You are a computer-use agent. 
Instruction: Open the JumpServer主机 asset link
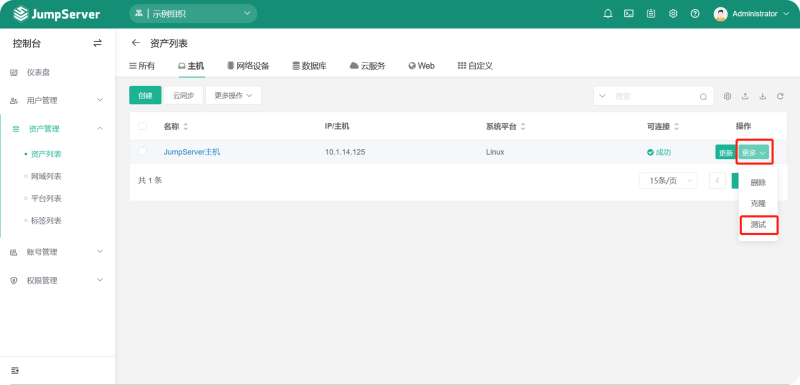[x=192, y=152]
